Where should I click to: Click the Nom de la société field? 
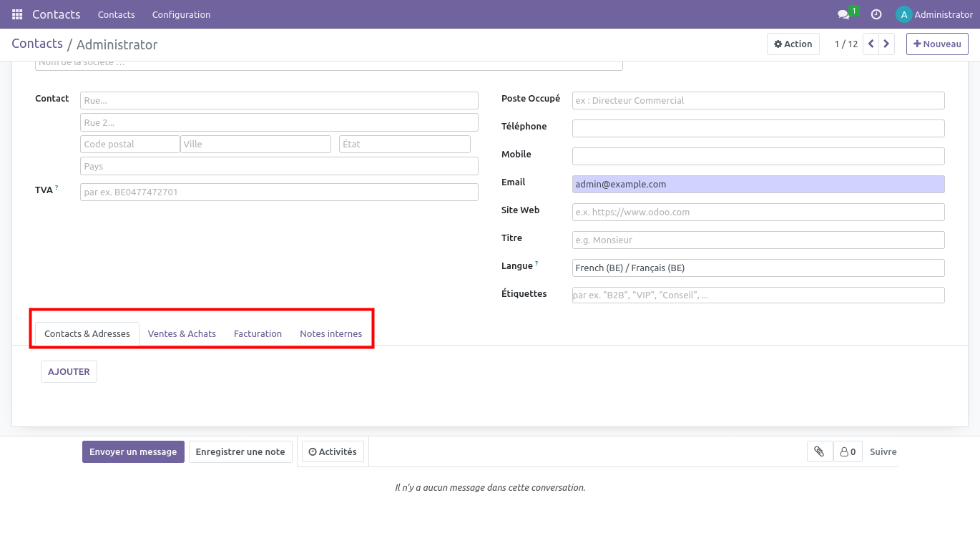(329, 64)
